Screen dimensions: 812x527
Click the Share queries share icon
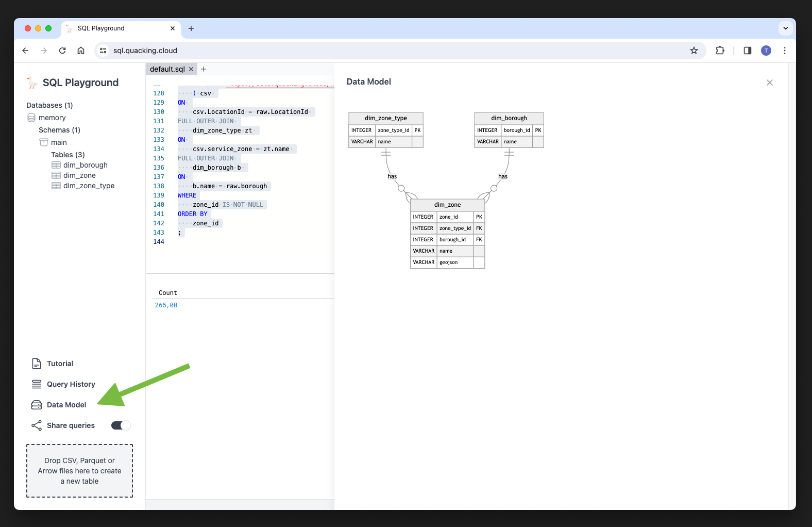tap(37, 425)
